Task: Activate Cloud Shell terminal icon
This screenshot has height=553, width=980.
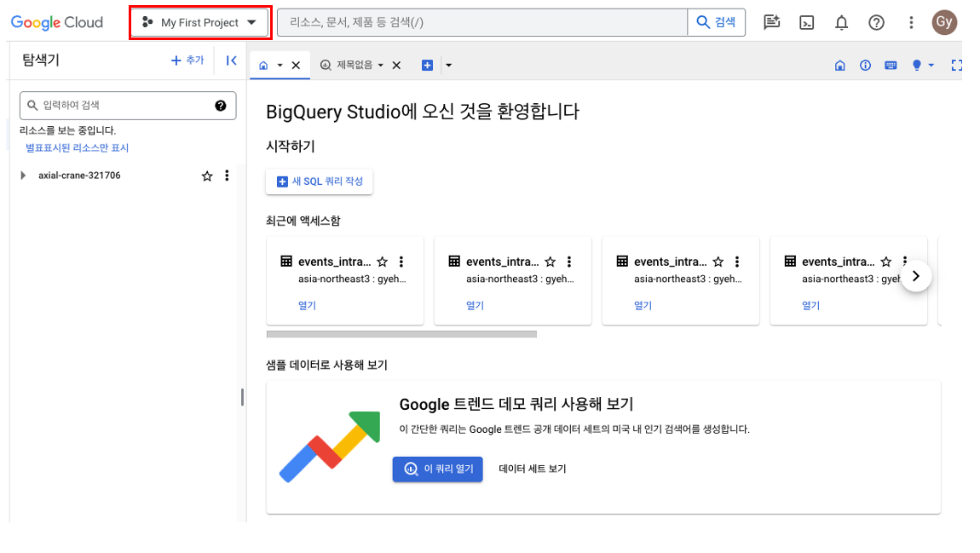Action: click(807, 22)
